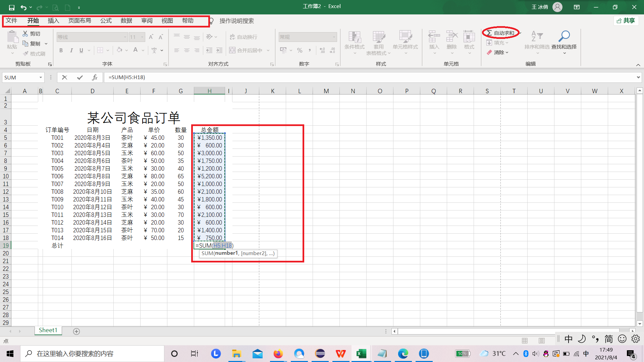Viewport: 644px width, 362px height.
Task: Click fill color bucket button
Action: tap(119, 50)
